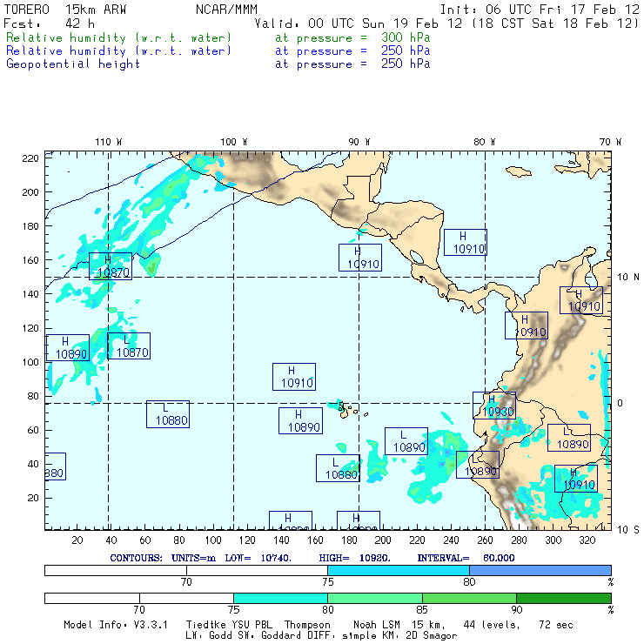
Task: Click the '72 sec' timestep text
Action: click(x=556, y=625)
